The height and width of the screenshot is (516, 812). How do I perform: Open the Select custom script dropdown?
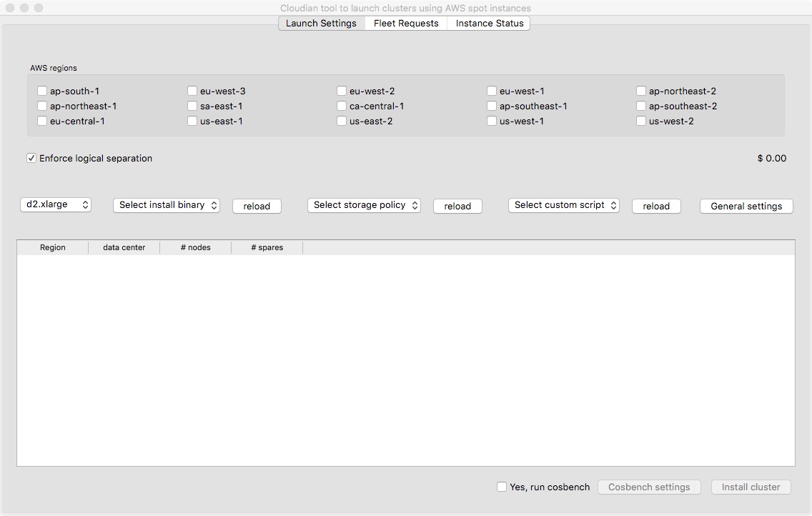coord(563,205)
